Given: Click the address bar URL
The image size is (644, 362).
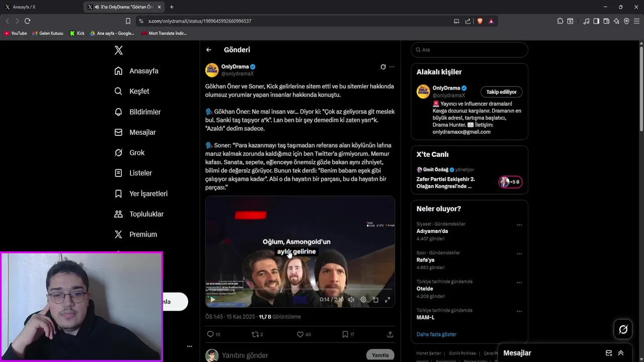Looking at the screenshot, I should (x=200, y=21).
